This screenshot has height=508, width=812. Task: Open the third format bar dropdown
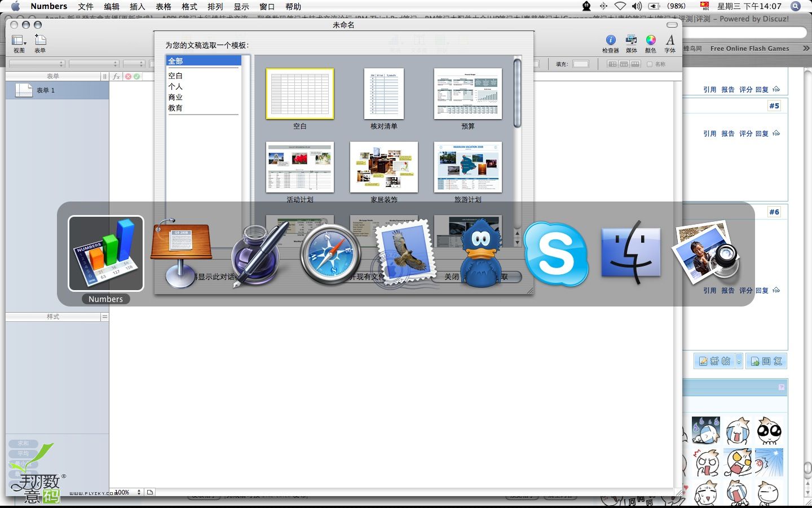(134, 64)
